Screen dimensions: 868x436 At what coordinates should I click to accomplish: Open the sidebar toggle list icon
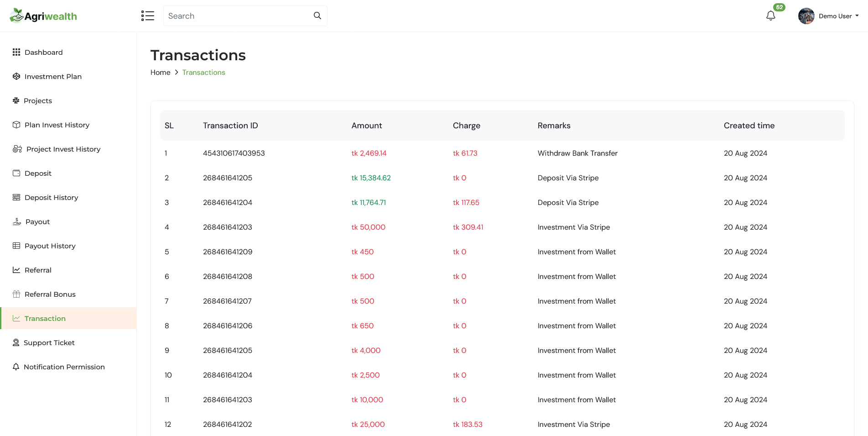tap(148, 16)
